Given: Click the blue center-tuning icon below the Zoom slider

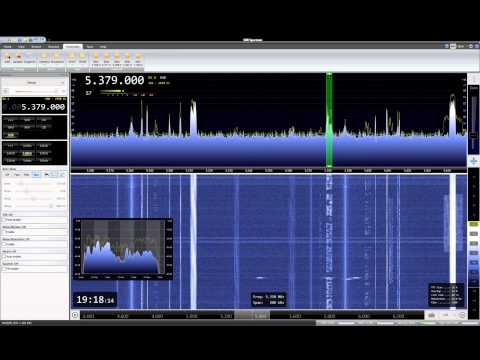Looking at the screenshot, I should [473, 161].
